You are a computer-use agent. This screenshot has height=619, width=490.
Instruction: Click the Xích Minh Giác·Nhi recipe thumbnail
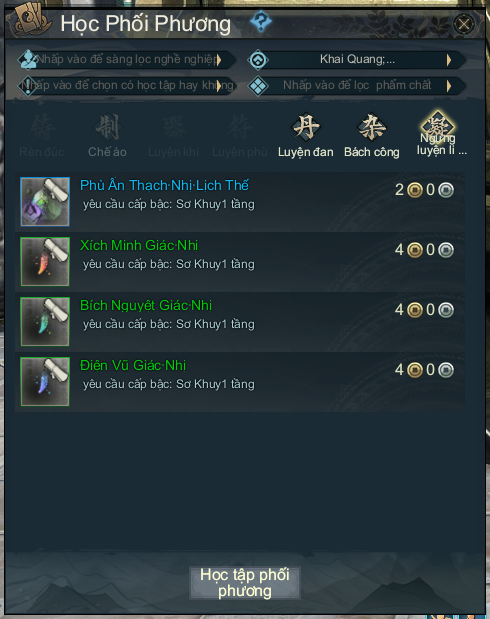45,261
